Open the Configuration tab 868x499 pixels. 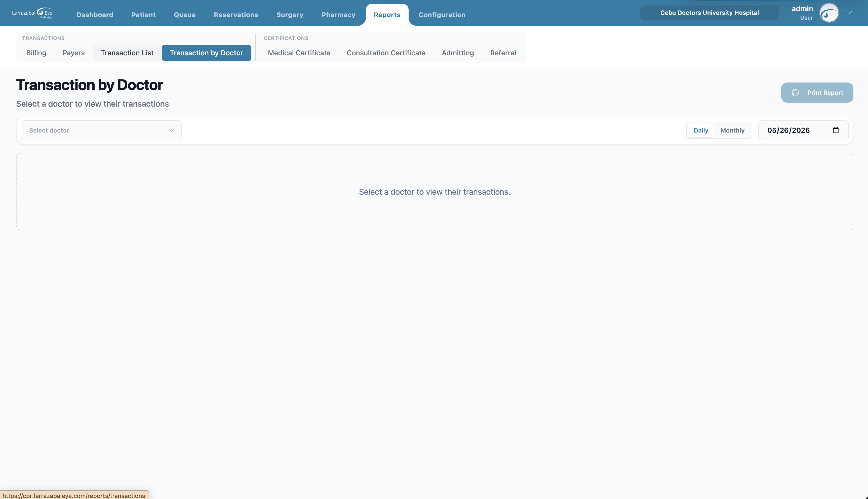click(442, 15)
